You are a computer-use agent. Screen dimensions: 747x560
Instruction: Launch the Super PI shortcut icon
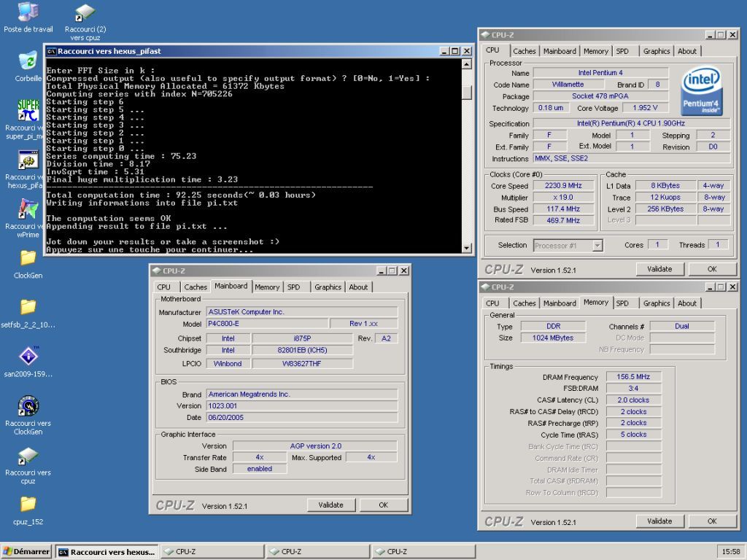click(x=28, y=111)
